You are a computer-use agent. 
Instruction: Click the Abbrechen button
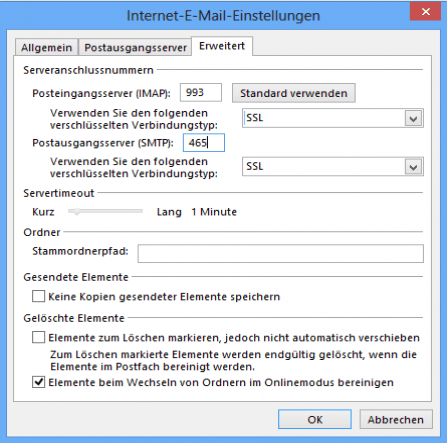[396, 419]
